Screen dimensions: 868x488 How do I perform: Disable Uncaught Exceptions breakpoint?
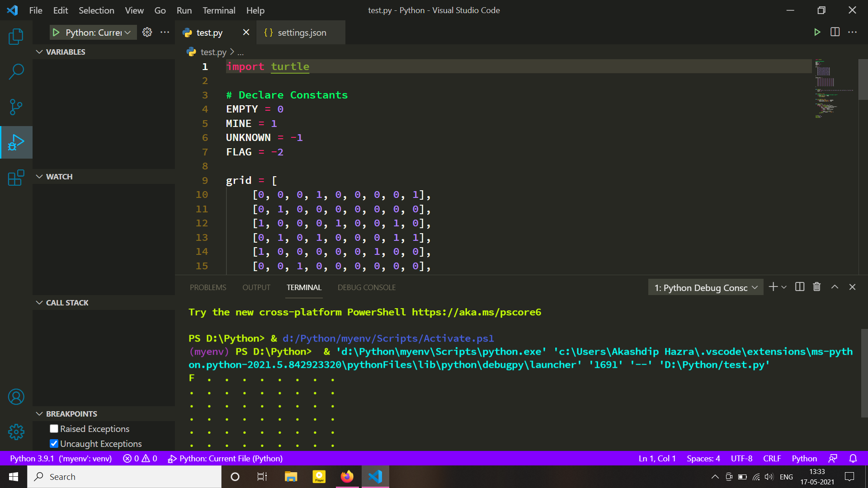[54, 443]
